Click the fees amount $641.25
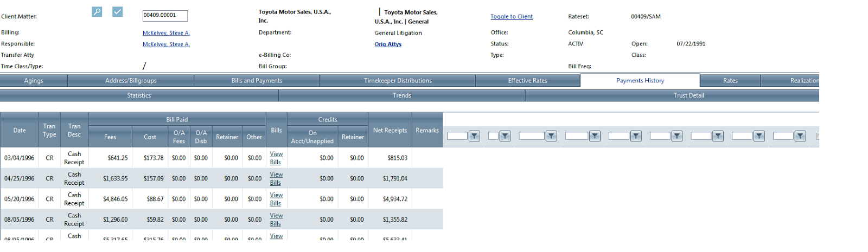The image size is (868, 252). click(118, 158)
